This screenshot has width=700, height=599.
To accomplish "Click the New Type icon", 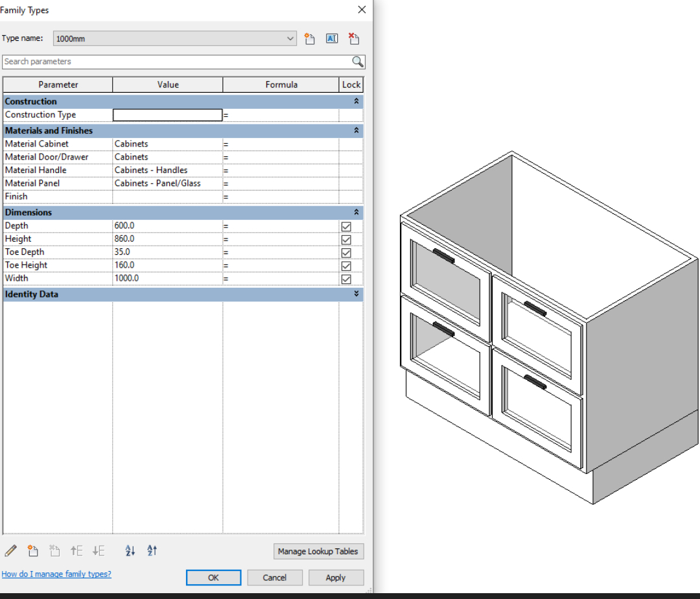I will point(310,39).
